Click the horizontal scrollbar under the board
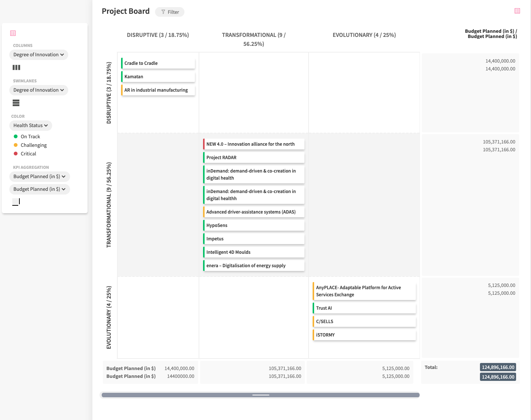 260,395
